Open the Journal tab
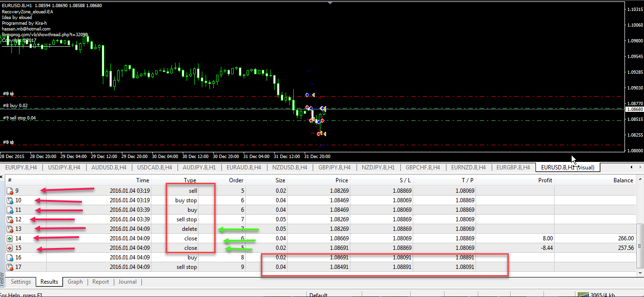The width and height of the screenshot is (644, 297). 128,282
